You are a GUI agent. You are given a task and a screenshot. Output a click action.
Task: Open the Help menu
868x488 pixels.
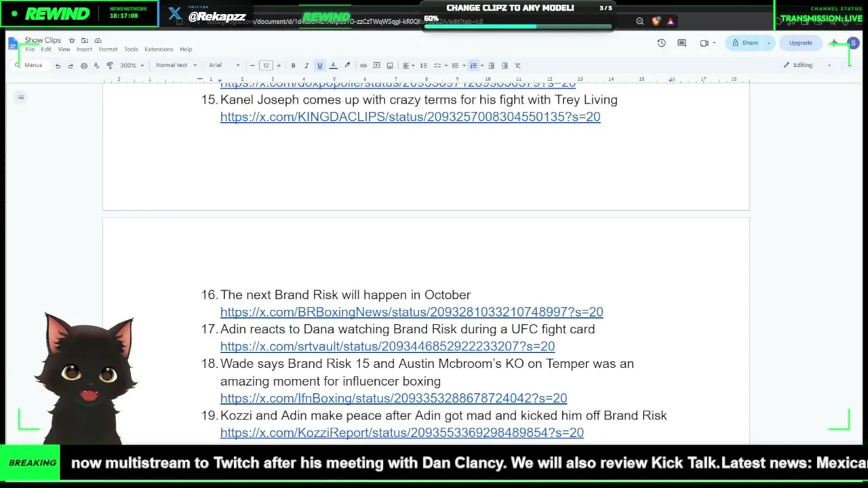(186, 49)
